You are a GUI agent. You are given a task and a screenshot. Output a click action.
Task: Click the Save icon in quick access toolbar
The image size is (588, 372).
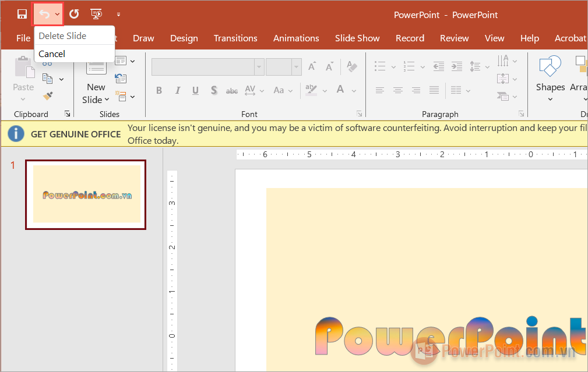click(x=22, y=14)
